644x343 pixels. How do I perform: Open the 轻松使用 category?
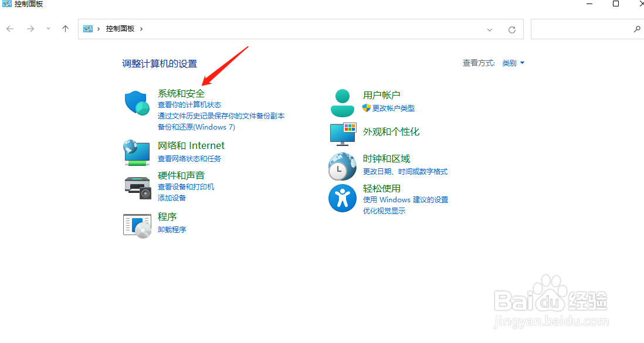coord(382,189)
